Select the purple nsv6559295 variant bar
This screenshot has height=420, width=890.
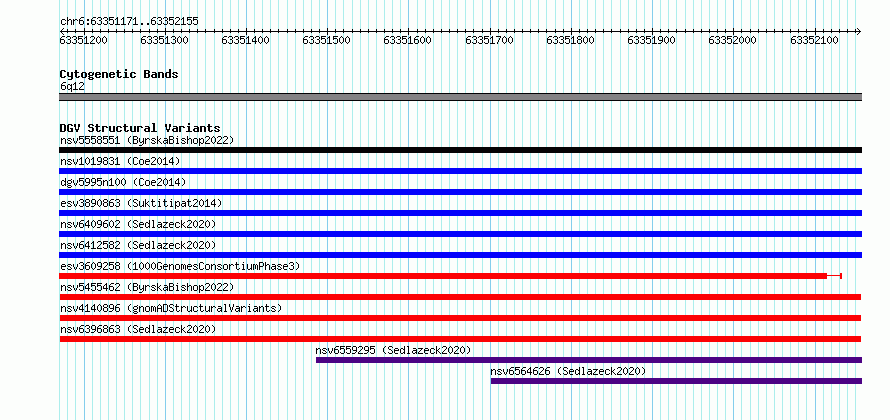click(589, 360)
